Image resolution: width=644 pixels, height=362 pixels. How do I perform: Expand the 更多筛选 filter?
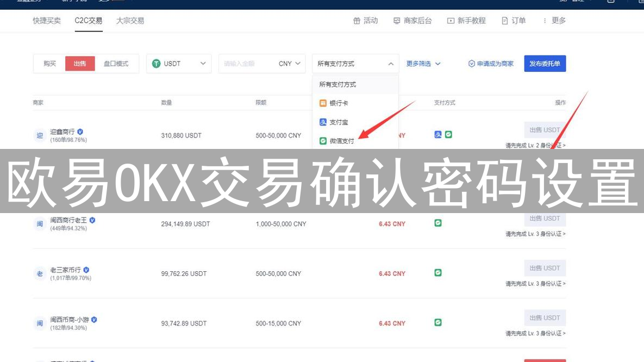tap(423, 64)
